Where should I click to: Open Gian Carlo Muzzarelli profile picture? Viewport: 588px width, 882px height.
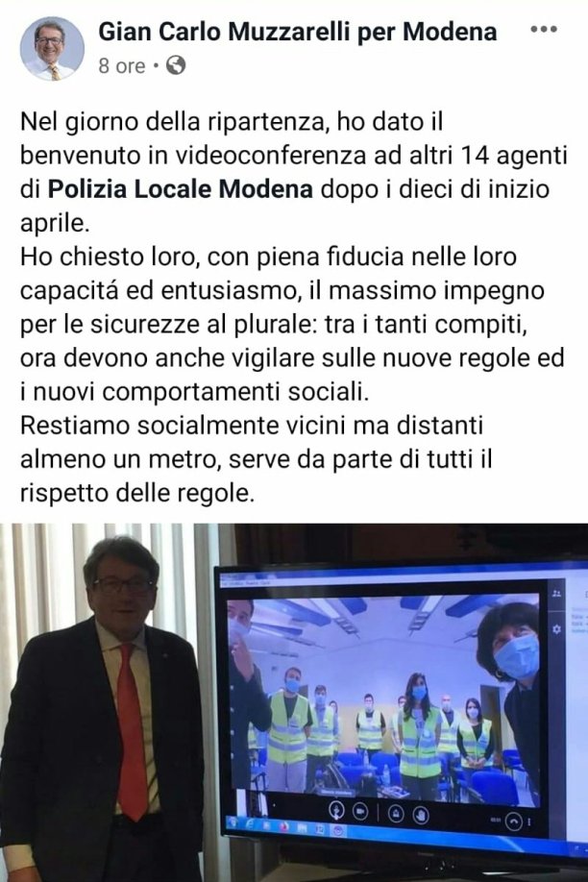(x=52, y=49)
